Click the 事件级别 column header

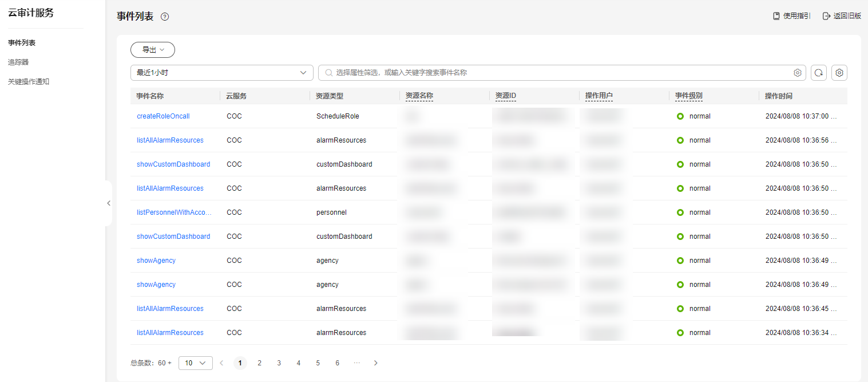[689, 96]
